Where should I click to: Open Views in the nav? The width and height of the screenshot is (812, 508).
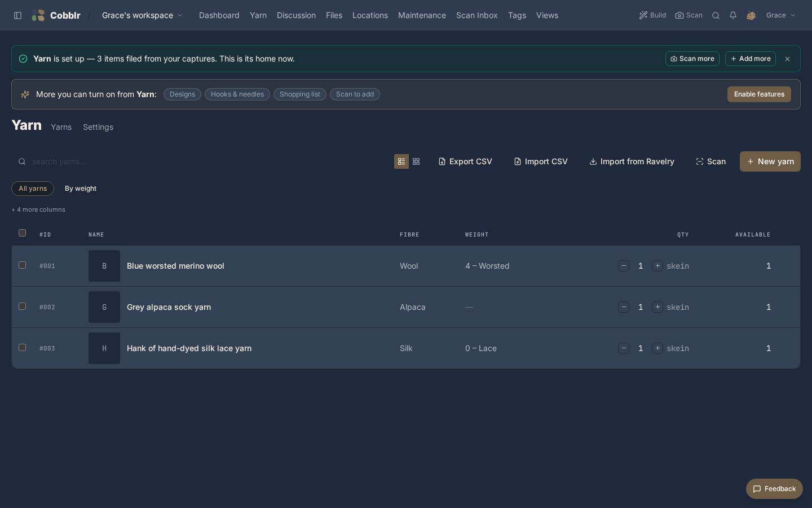(547, 15)
